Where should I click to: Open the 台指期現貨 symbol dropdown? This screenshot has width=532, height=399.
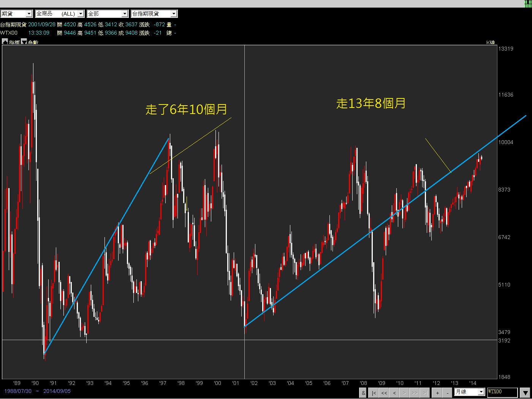(154, 14)
